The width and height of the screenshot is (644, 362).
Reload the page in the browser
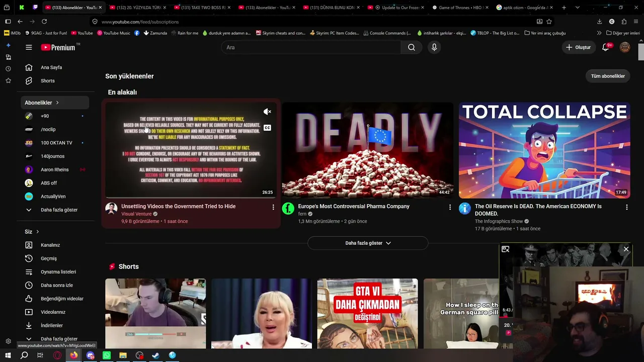[x=44, y=22]
